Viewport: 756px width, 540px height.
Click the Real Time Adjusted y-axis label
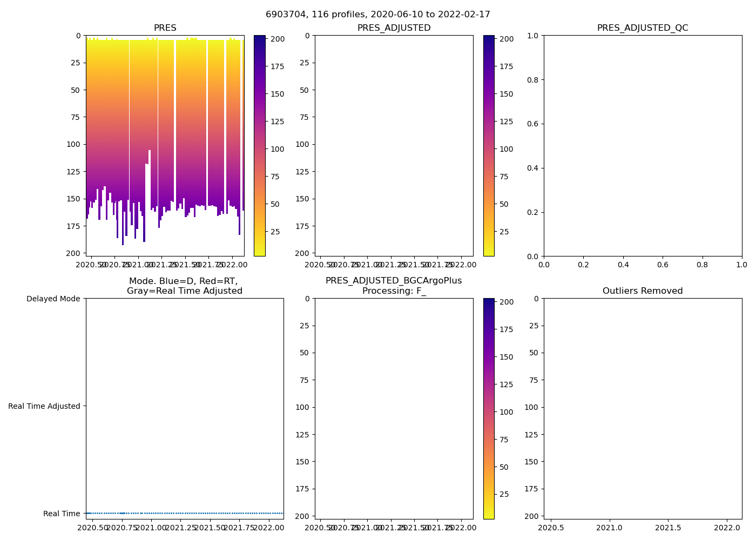pyautogui.click(x=44, y=406)
